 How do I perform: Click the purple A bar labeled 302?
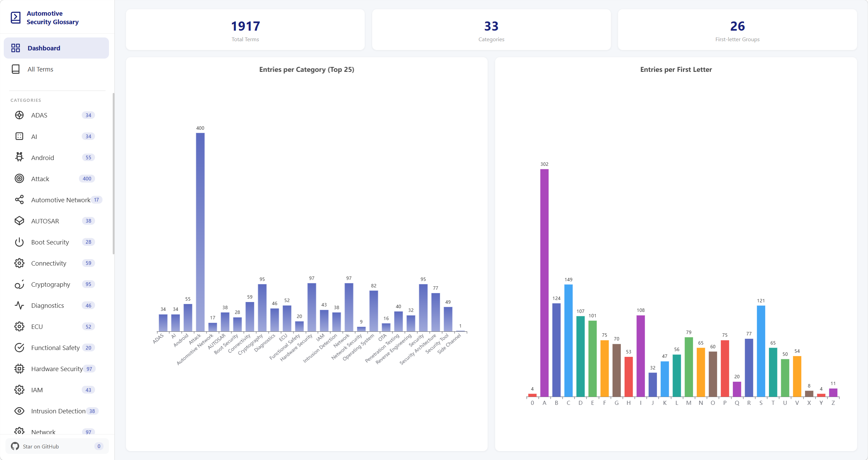(x=544, y=283)
